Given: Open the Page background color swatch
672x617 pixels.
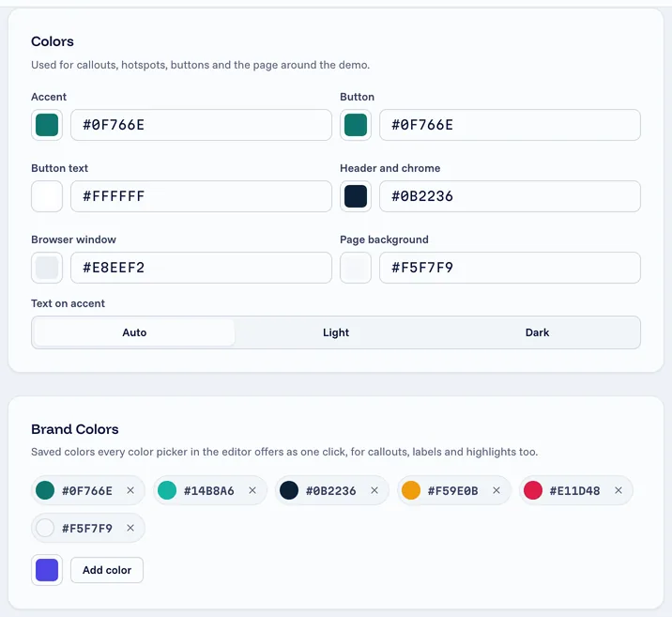Looking at the screenshot, I should tap(356, 268).
